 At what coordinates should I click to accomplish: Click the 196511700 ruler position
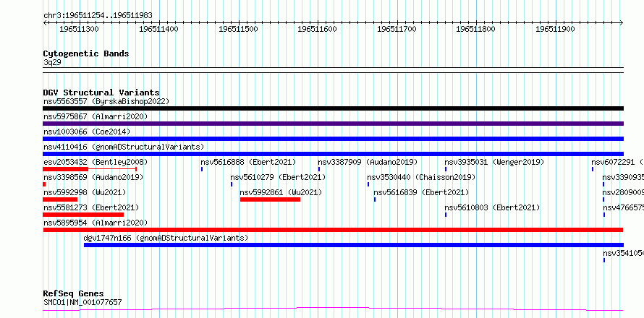click(397, 29)
